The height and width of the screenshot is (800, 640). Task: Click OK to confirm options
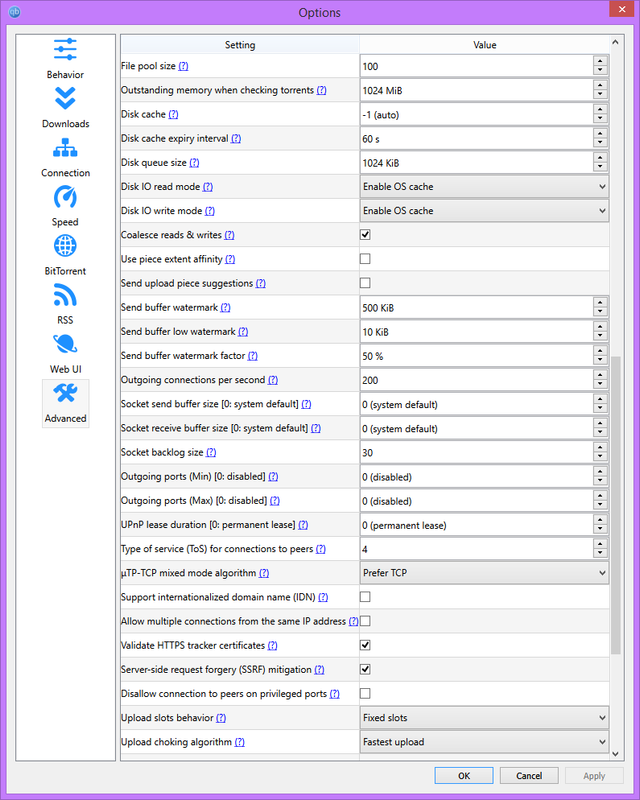point(463,776)
